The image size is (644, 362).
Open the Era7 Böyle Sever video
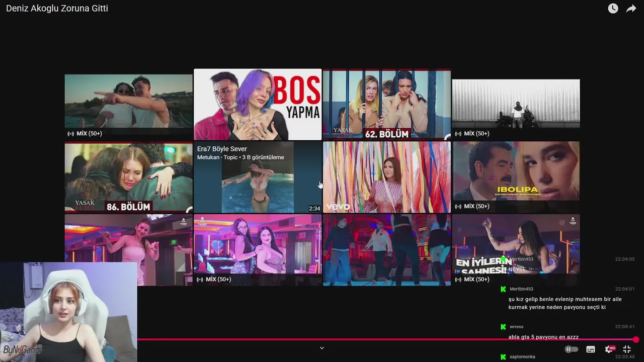(258, 177)
